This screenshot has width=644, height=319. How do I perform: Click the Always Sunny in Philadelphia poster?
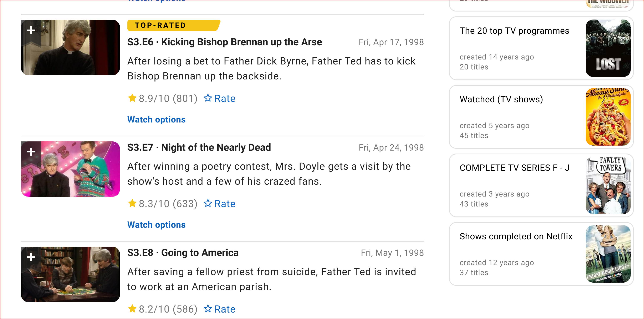tap(608, 117)
